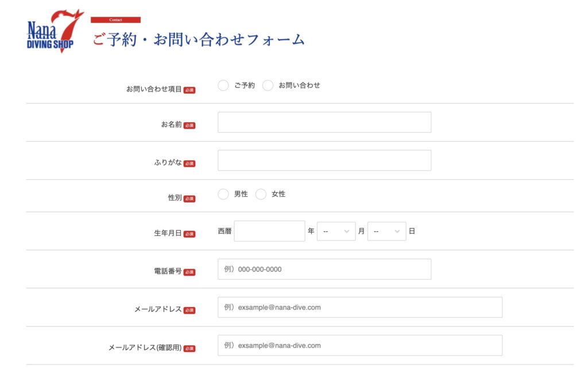This screenshot has height=368, width=588.
Task: Click the 必須 badge beside ふりがな label
Action: pos(189,164)
